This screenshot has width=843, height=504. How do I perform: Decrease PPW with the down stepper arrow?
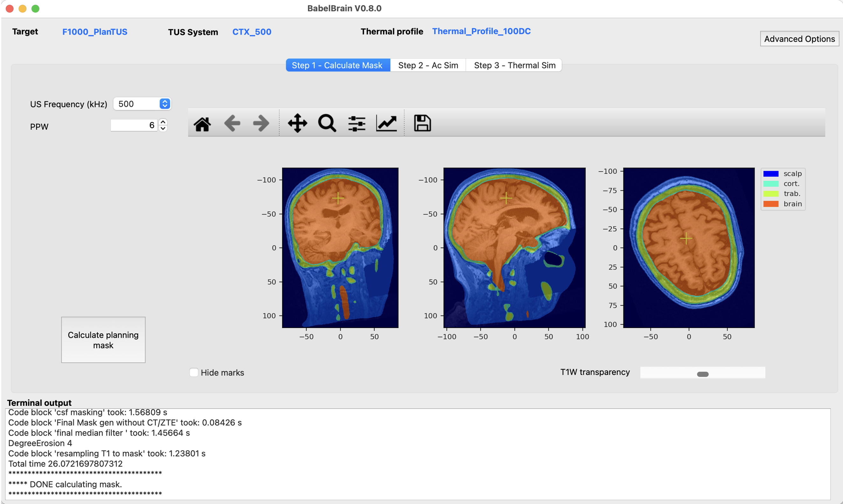[x=163, y=129]
